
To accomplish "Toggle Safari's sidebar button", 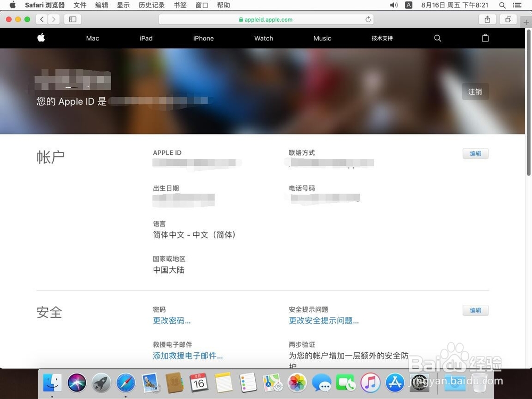I will click(x=72, y=19).
